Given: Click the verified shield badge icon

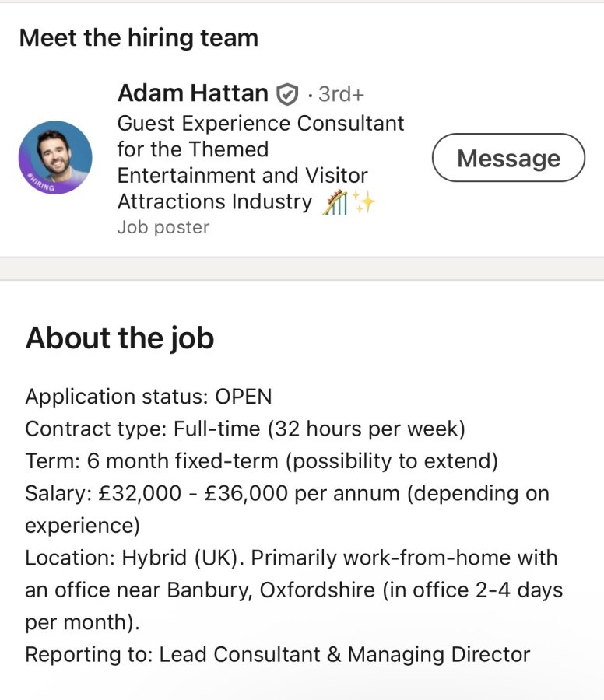Looking at the screenshot, I should pos(286,94).
